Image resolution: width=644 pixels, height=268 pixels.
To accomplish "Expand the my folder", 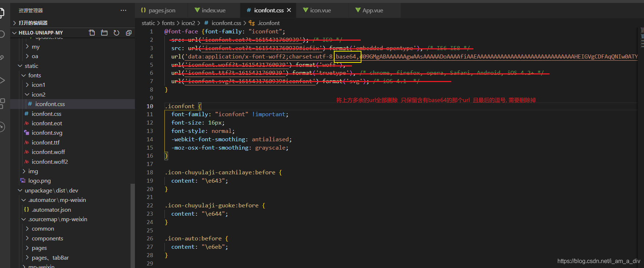I will 72,47.
